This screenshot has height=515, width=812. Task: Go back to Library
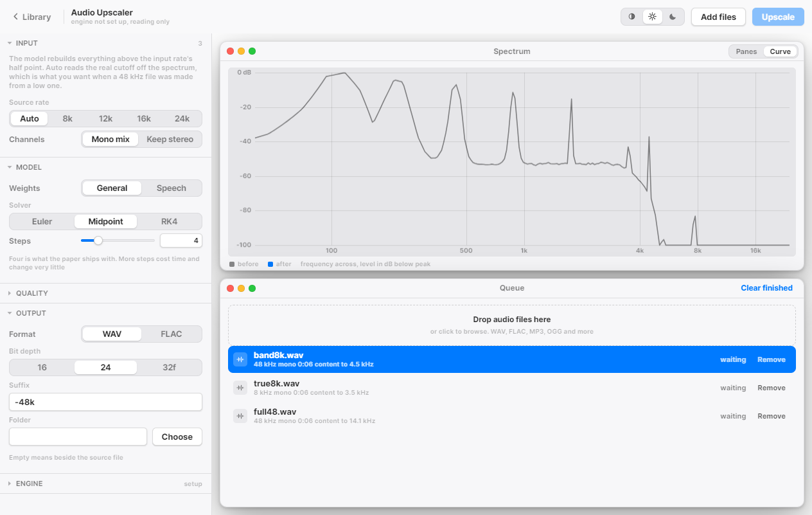[32, 17]
